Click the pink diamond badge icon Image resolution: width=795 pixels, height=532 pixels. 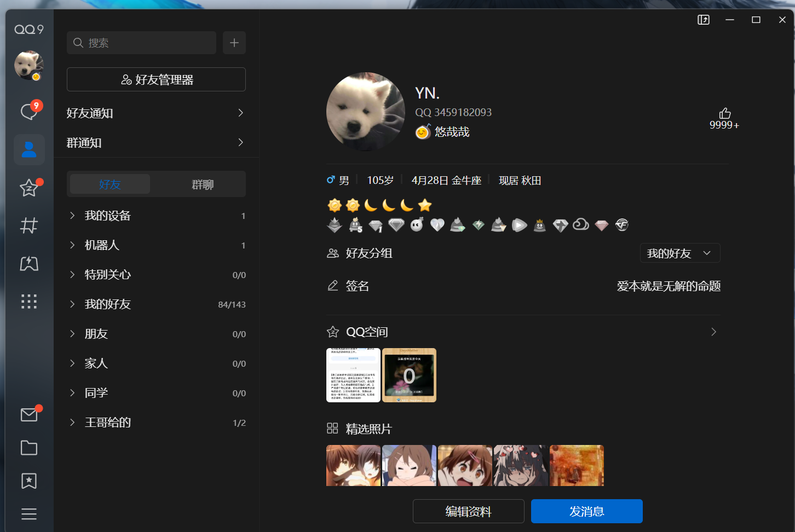602,225
